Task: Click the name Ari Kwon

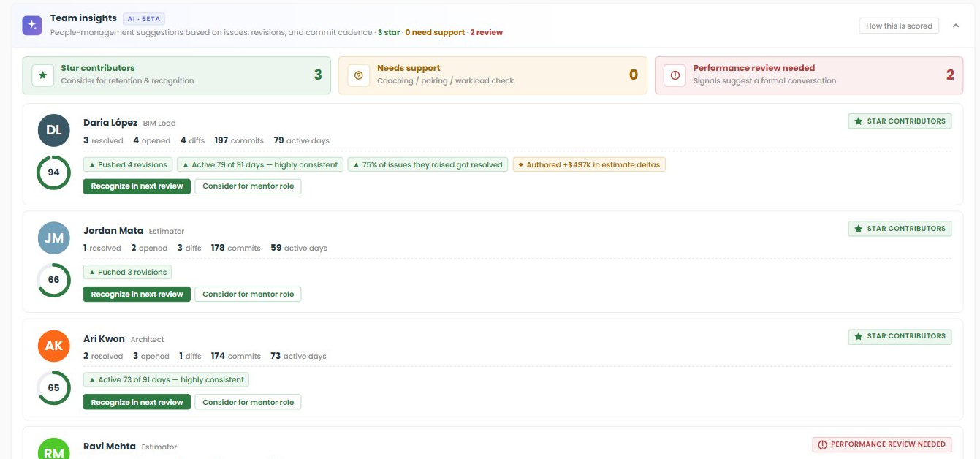Action: (104, 338)
